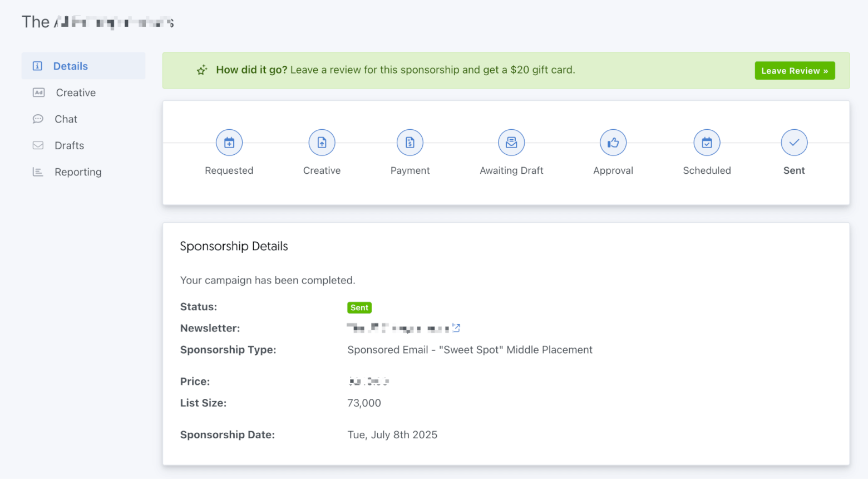Click the chat bubble sidebar icon
This screenshot has height=479, width=868.
pos(38,119)
